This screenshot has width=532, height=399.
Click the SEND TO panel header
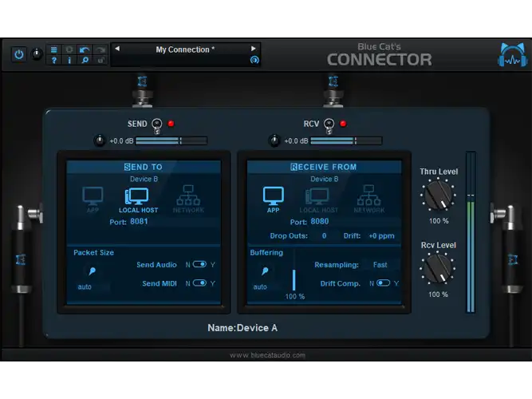pyautogui.click(x=144, y=167)
